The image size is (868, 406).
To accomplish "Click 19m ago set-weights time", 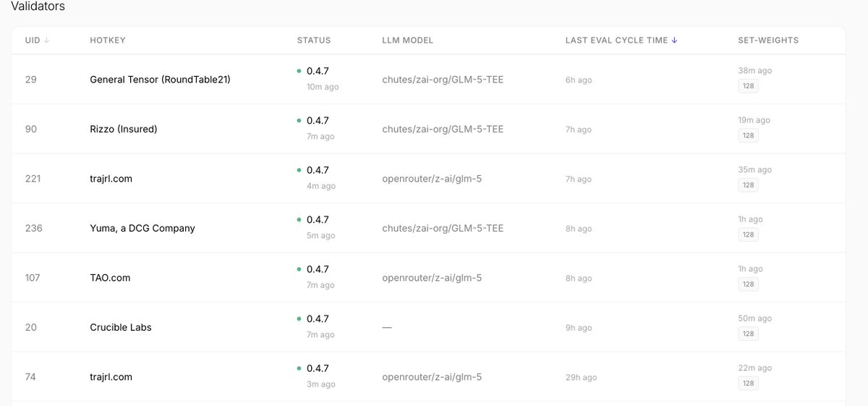I will coord(754,120).
